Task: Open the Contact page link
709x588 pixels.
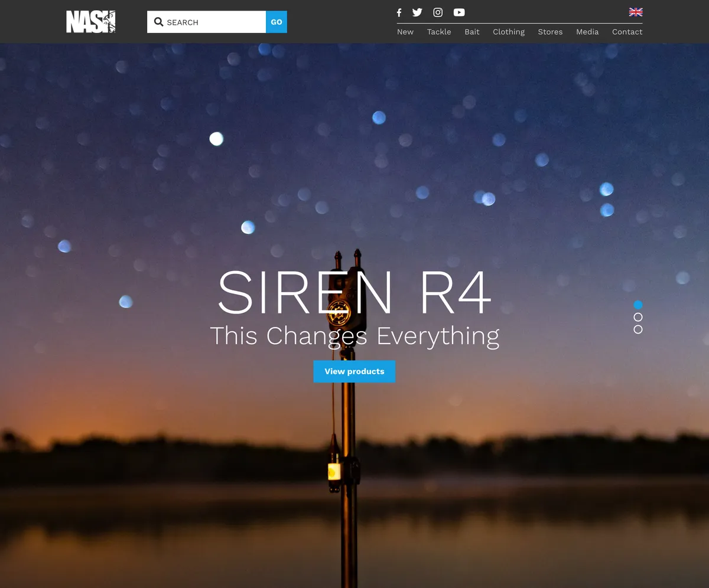Action: pos(627,32)
